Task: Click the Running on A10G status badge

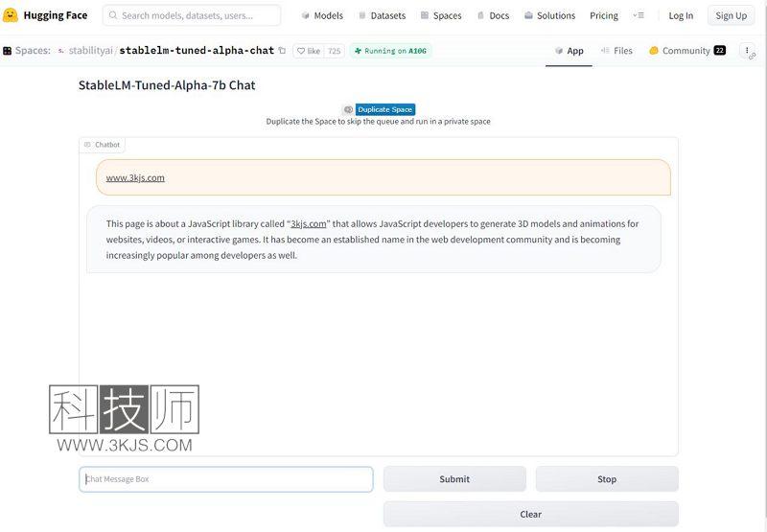Action: pos(390,51)
